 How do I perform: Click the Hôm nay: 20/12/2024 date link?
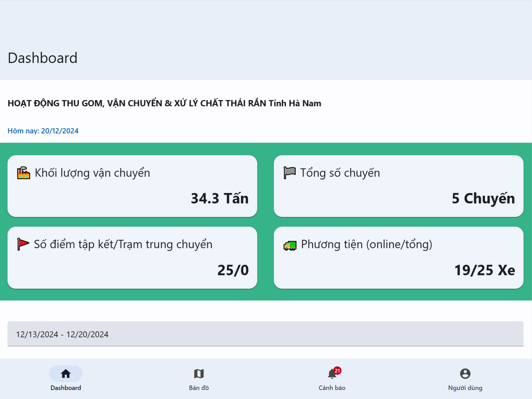tap(43, 131)
